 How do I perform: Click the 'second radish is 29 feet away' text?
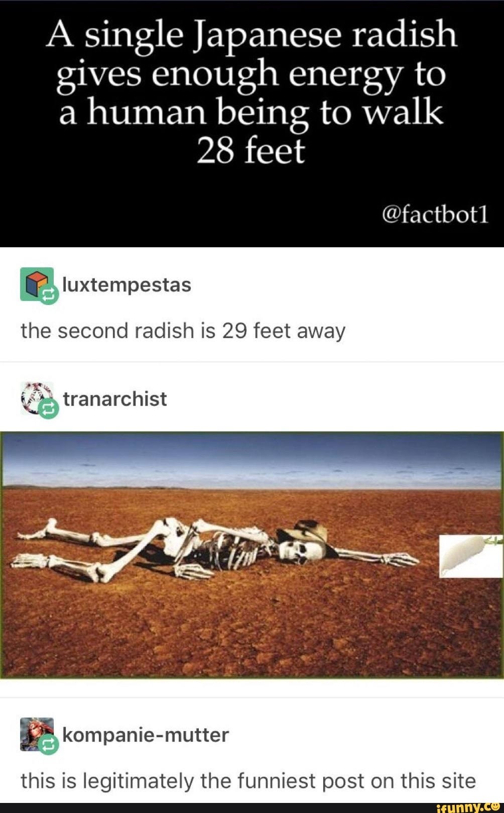[x=183, y=331]
